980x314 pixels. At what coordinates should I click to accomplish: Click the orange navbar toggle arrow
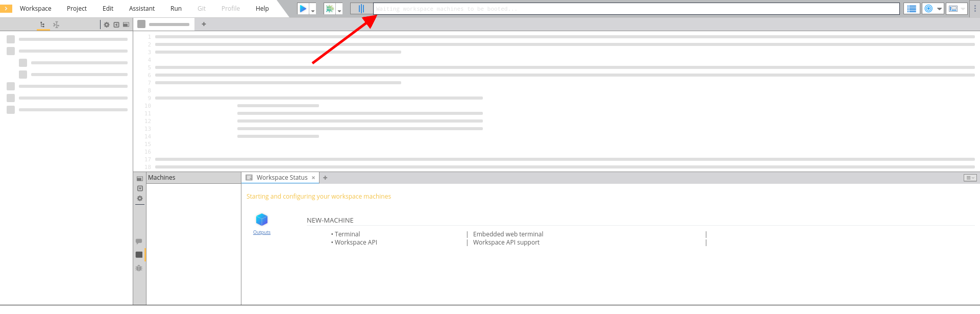click(6, 9)
